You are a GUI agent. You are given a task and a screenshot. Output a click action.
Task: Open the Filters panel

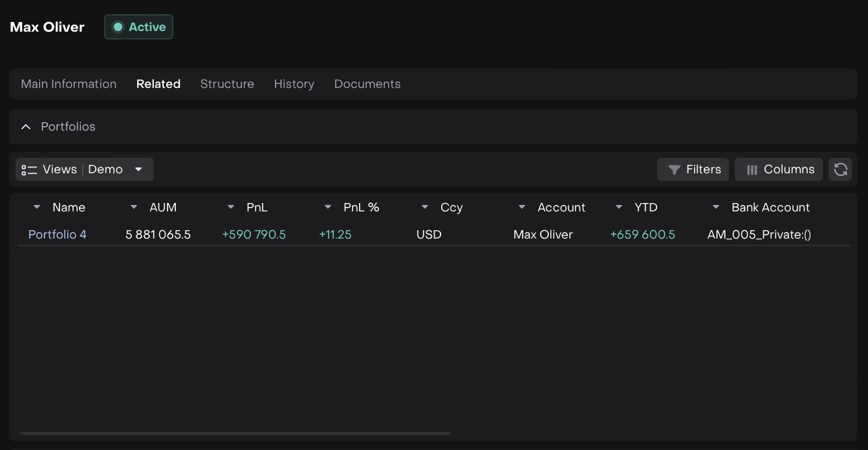(x=693, y=169)
